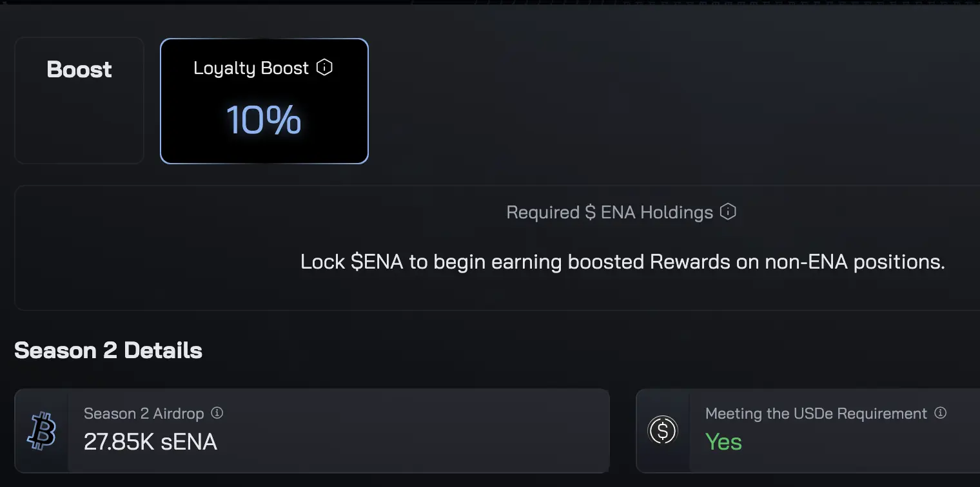Viewport: 980px width, 487px height.
Task: Click the Season 2 Details heading
Action: coord(108,350)
